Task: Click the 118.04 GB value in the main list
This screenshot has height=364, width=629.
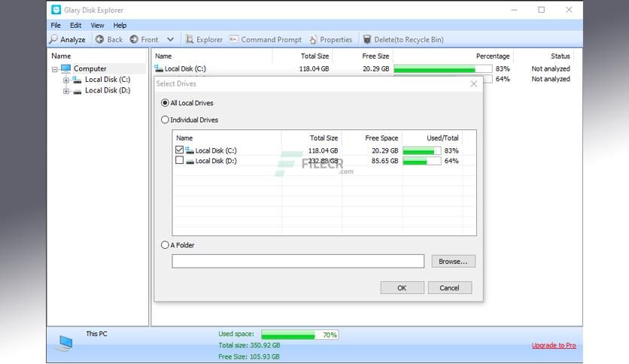Action: click(314, 69)
